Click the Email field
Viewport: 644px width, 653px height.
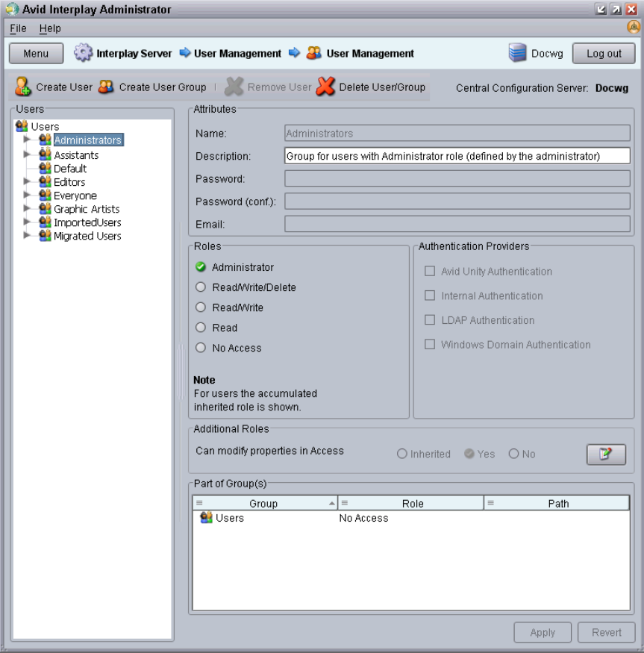(457, 224)
